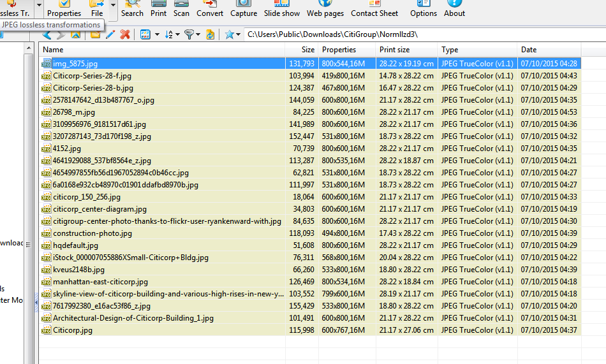Open the Contact Sheet tool
Image resolution: width=606 pixels, height=364 pixels.
pyautogui.click(x=374, y=9)
